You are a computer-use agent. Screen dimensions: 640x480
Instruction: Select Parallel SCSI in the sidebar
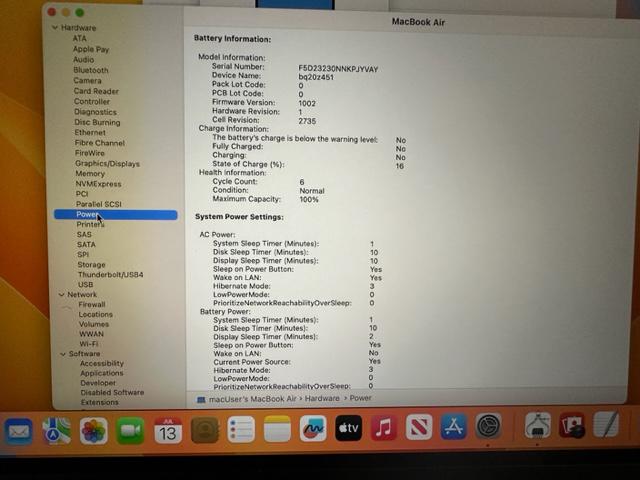[98, 204]
